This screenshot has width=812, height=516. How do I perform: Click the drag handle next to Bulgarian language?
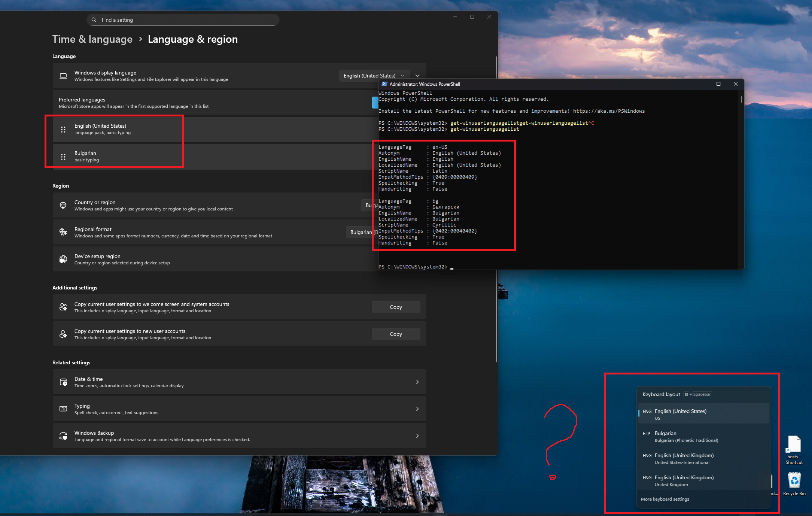(x=63, y=157)
